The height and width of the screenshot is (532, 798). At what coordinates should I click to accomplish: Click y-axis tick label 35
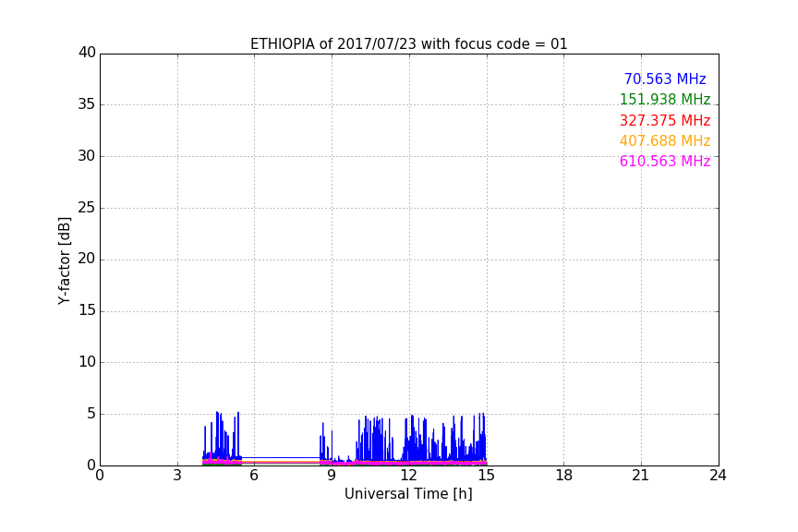[87, 104]
